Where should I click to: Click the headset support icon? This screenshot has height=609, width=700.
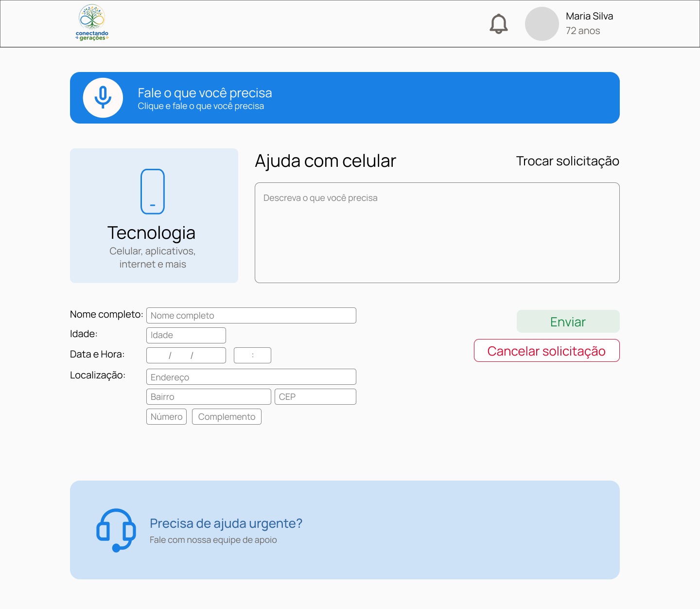tap(116, 530)
